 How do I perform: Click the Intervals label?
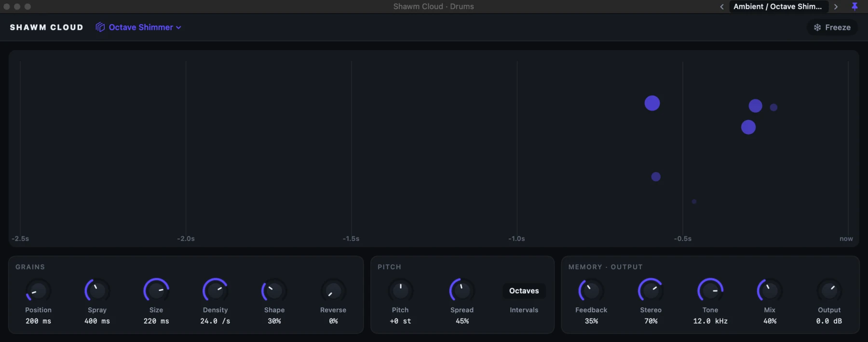(x=524, y=310)
